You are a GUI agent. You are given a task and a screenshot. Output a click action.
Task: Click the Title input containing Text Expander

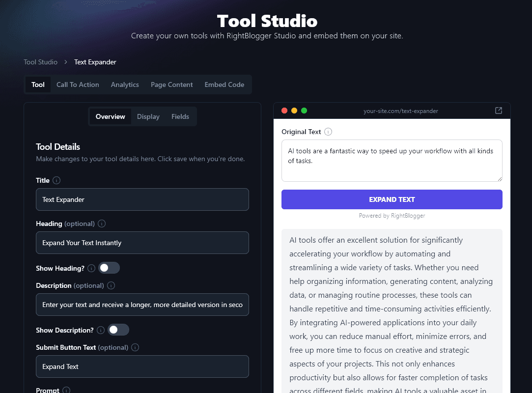pos(142,199)
